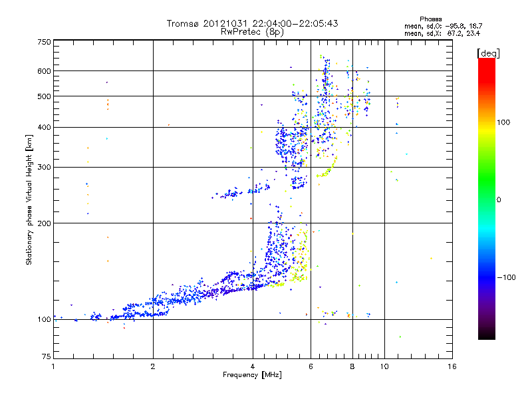Click the x-axis tick label "8"
This screenshot has width=532, height=399.
pyautogui.click(x=352, y=366)
